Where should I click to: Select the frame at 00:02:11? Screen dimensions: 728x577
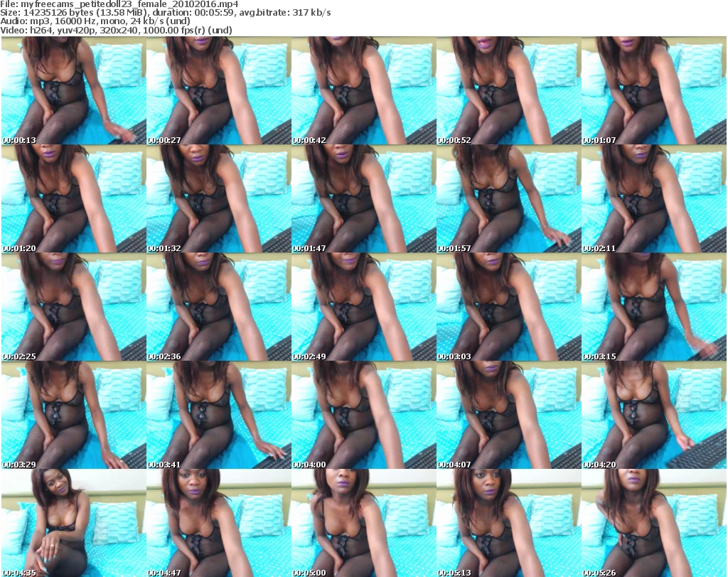pyautogui.click(x=654, y=198)
